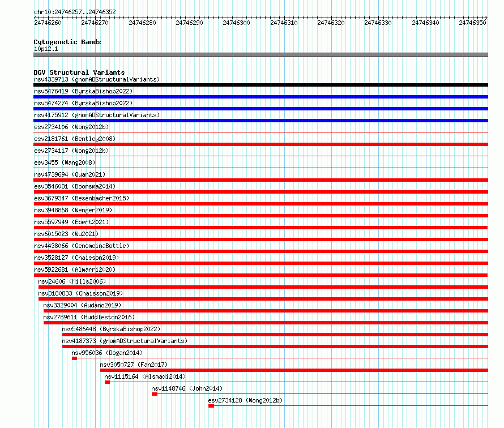This screenshot has height=428, width=504.
Task: Click the small red block under nsv1115164
Action: [108, 382]
